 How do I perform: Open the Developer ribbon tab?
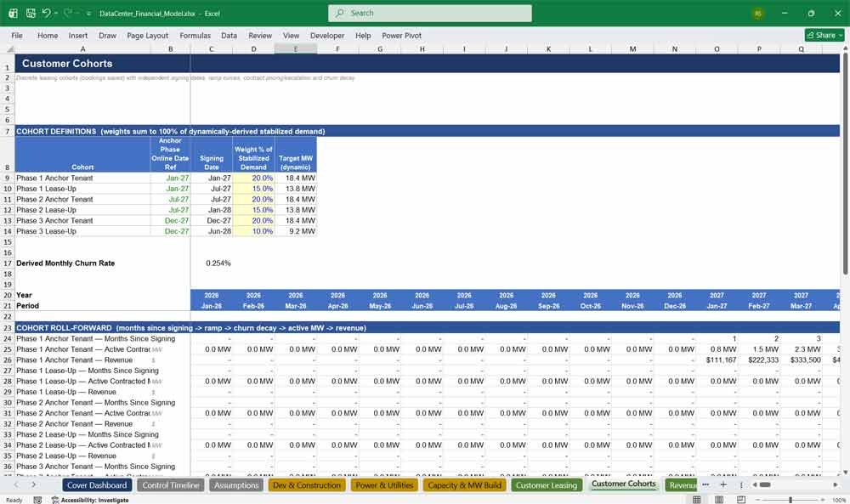pyautogui.click(x=327, y=35)
